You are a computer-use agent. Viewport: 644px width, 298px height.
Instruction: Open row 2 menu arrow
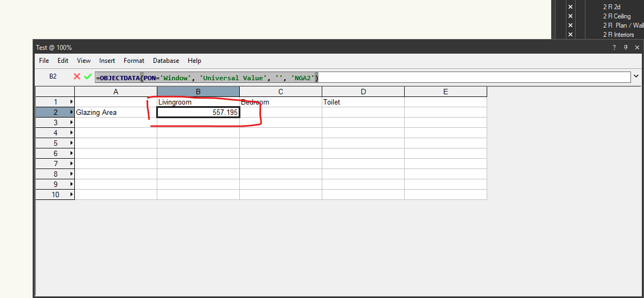pyautogui.click(x=71, y=112)
